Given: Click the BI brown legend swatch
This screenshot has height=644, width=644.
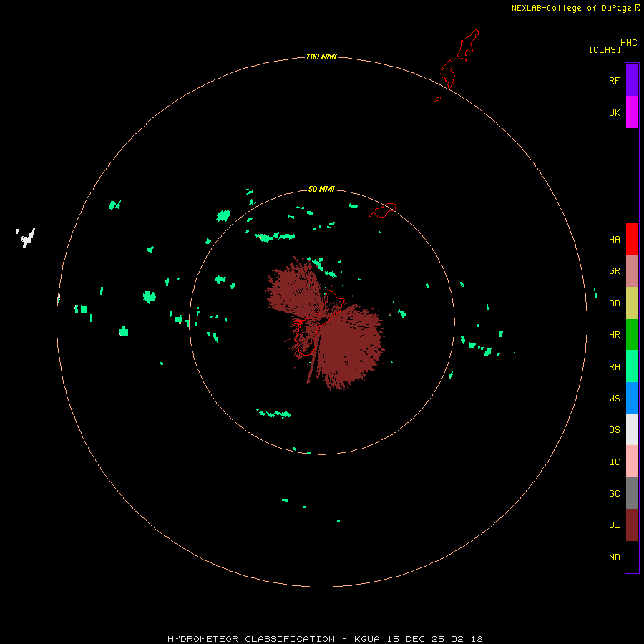Looking at the screenshot, I should (x=632, y=525).
